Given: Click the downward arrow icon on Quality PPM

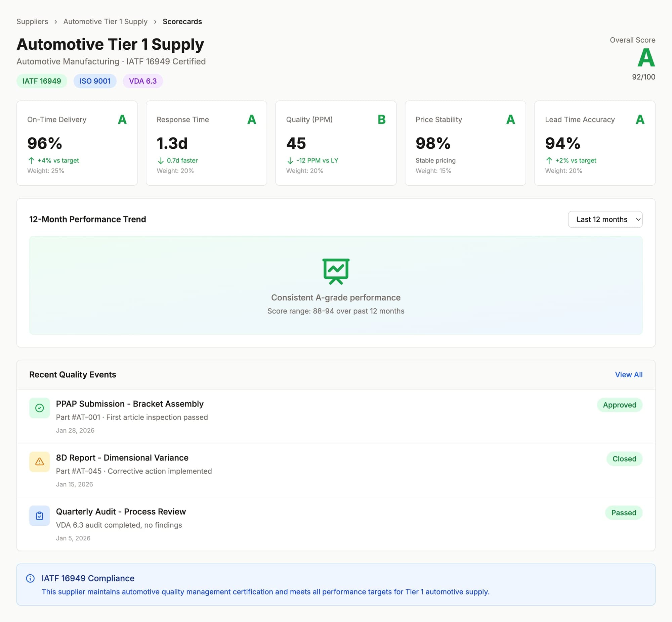Looking at the screenshot, I should point(290,160).
